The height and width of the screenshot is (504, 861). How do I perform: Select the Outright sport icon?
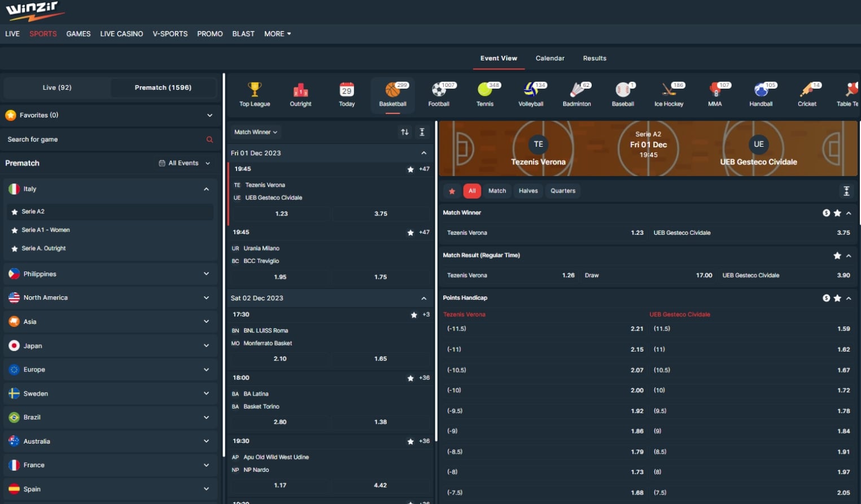[300, 90]
